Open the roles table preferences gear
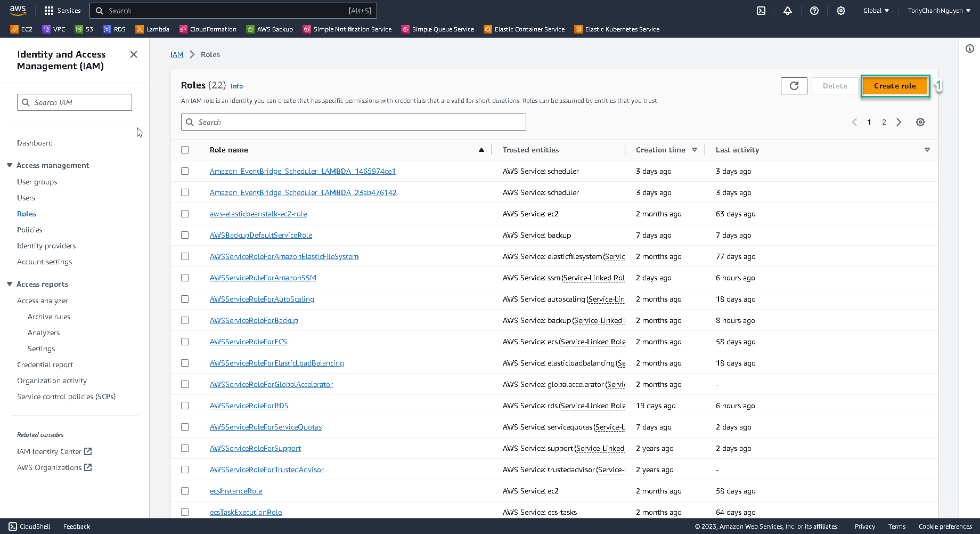The image size is (980, 534). point(920,122)
